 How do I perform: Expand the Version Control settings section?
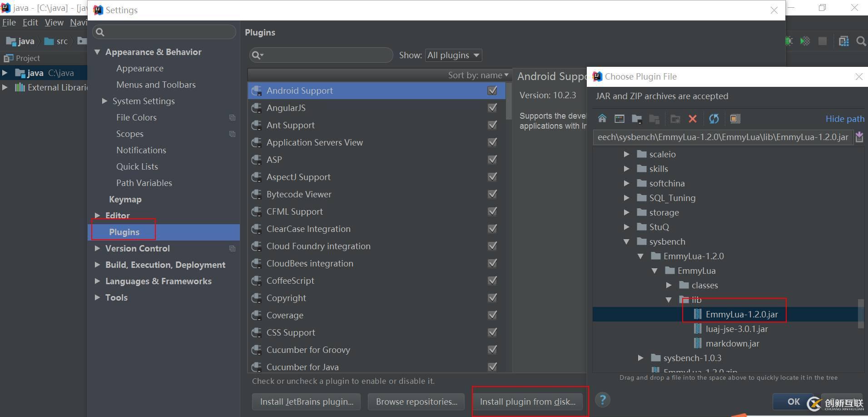click(x=97, y=248)
